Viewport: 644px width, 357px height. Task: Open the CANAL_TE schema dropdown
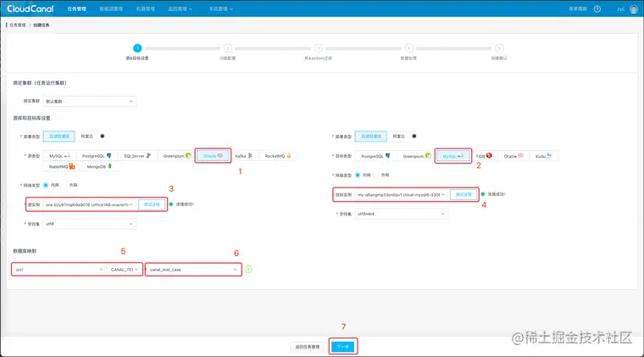pyautogui.click(x=124, y=270)
